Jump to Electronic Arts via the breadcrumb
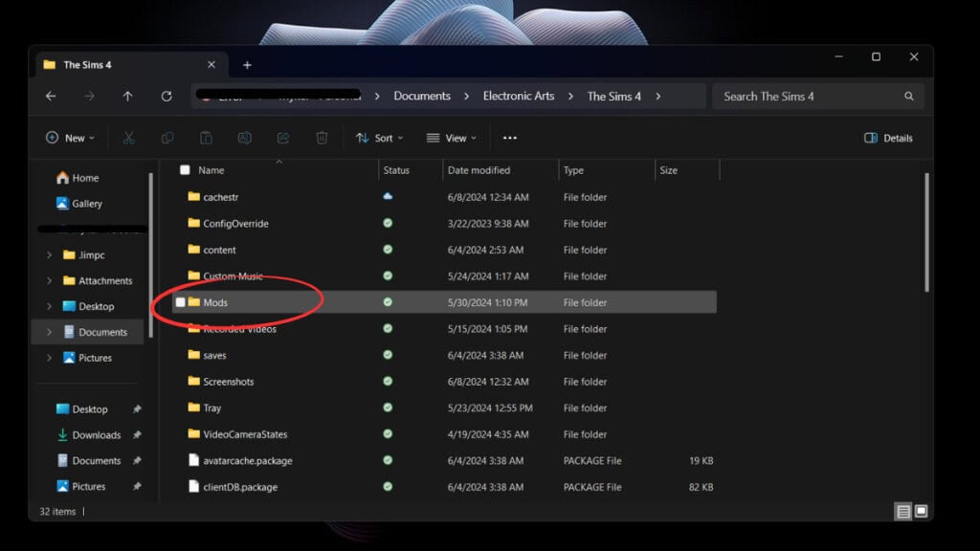Screen dimensions: 980x551 click(x=519, y=96)
